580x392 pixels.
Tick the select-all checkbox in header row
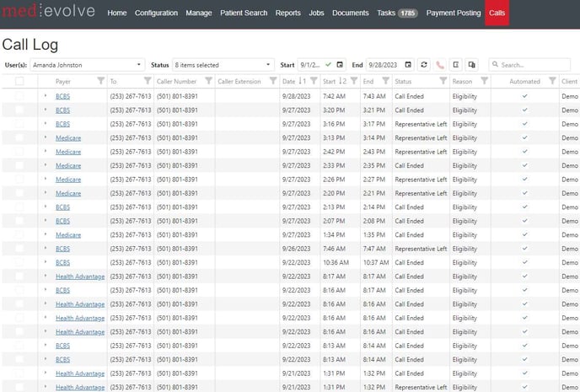19,82
